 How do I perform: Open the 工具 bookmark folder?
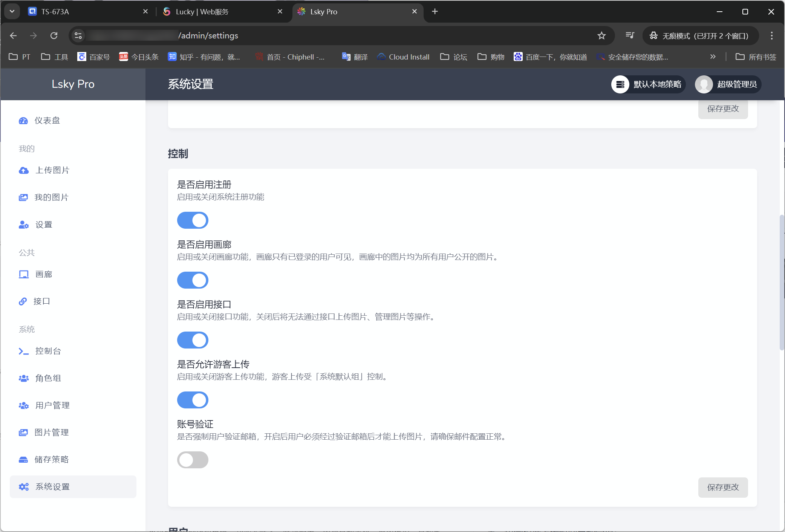(54, 57)
